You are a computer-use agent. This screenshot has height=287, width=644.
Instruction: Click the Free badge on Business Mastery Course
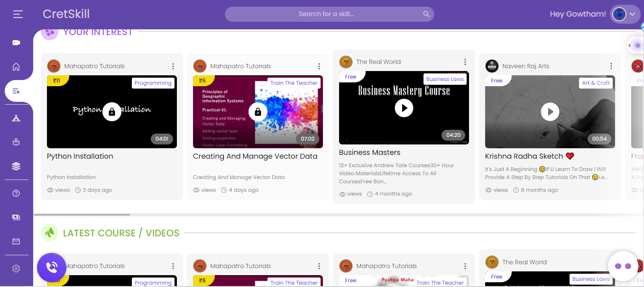point(351,77)
